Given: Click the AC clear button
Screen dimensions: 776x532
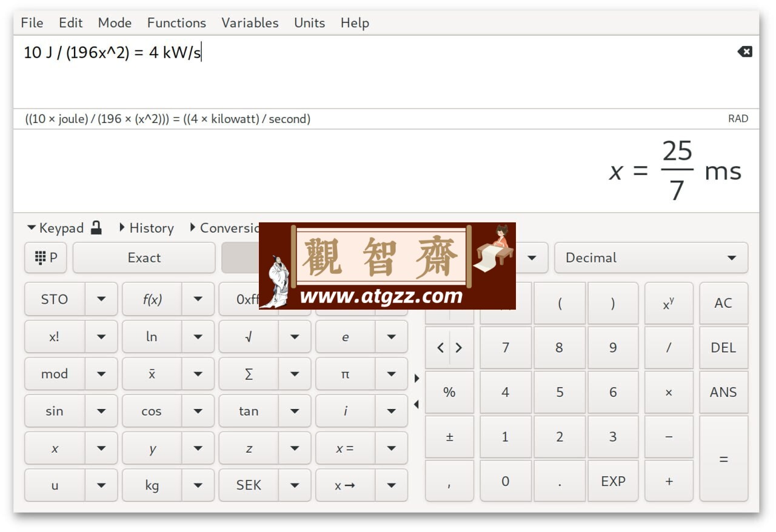Looking at the screenshot, I should coord(723,304).
